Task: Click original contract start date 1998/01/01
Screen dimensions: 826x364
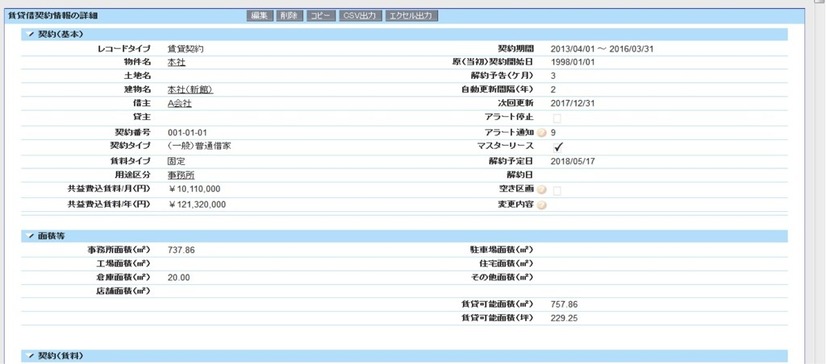Action: [573, 62]
